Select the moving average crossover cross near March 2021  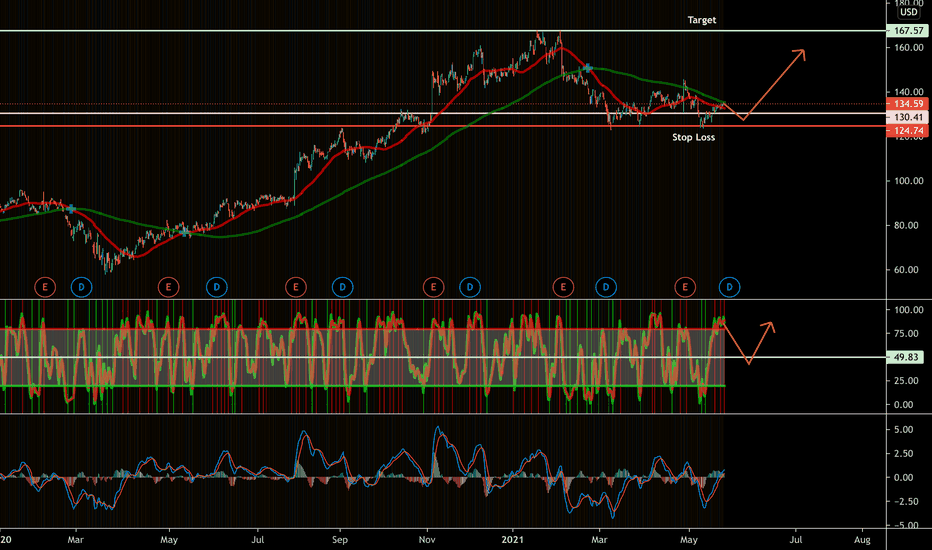[x=587, y=68]
